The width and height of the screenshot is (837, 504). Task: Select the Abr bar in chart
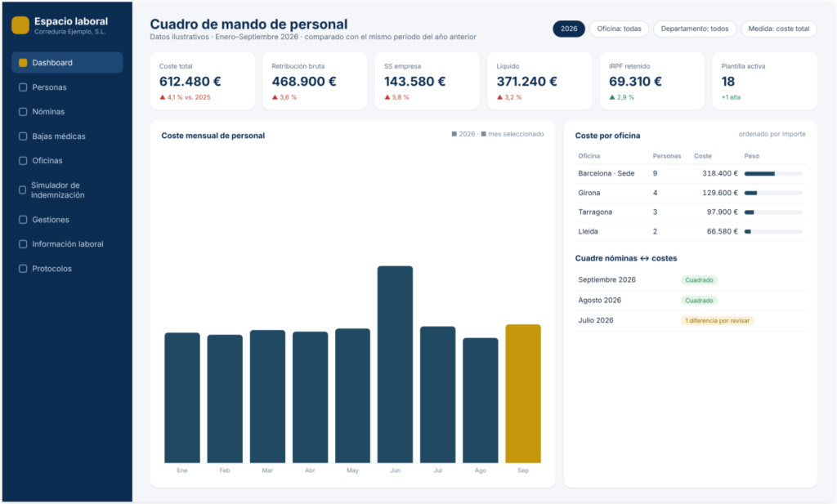(x=310, y=397)
